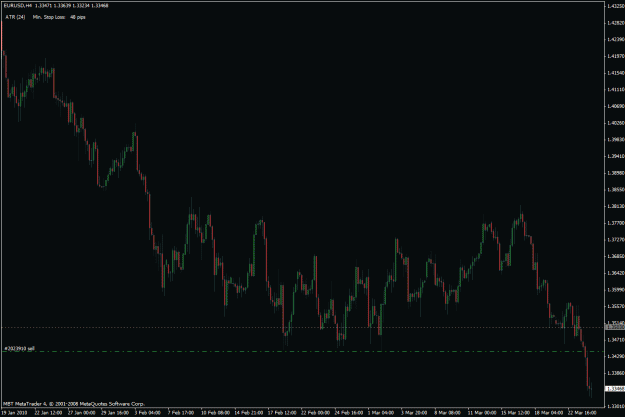The width and height of the screenshot is (625, 417).
Task: Click the EURUSD,H4 chart title text
Action: [17, 6]
